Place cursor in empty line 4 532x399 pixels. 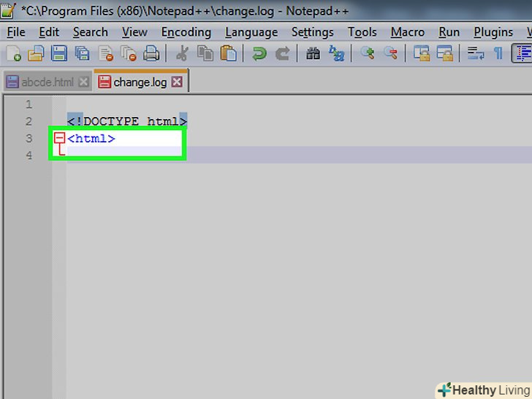click(x=299, y=155)
